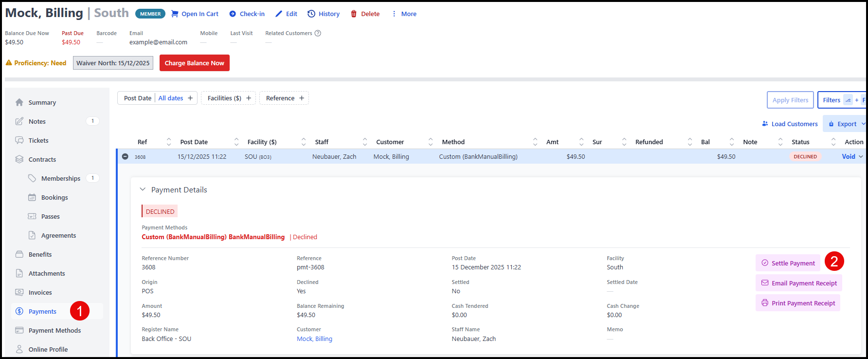Click the Open In Cart icon
Screen dimensions: 868x359
[175, 14]
